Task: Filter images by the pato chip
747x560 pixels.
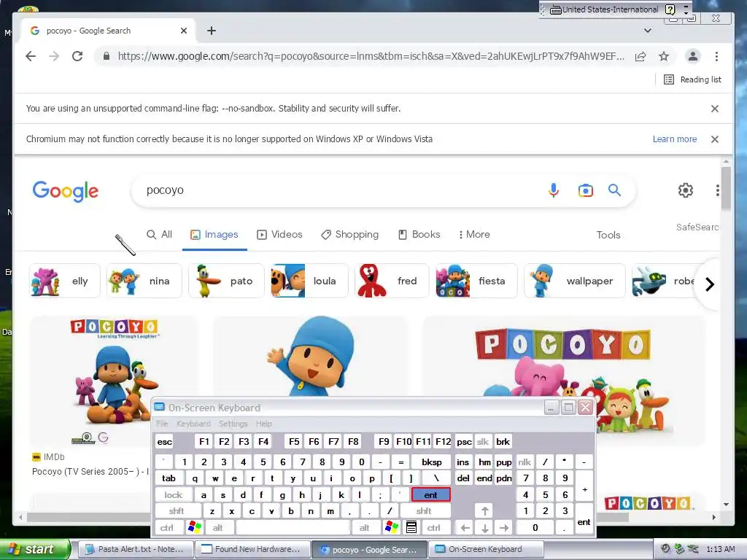Action: click(x=226, y=281)
